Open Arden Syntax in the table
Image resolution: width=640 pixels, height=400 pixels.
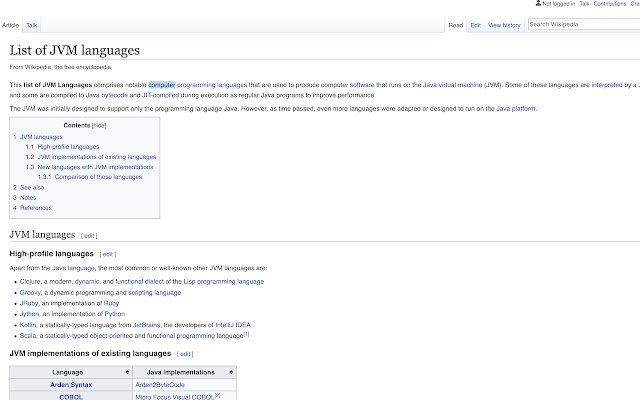(x=71, y=385)
